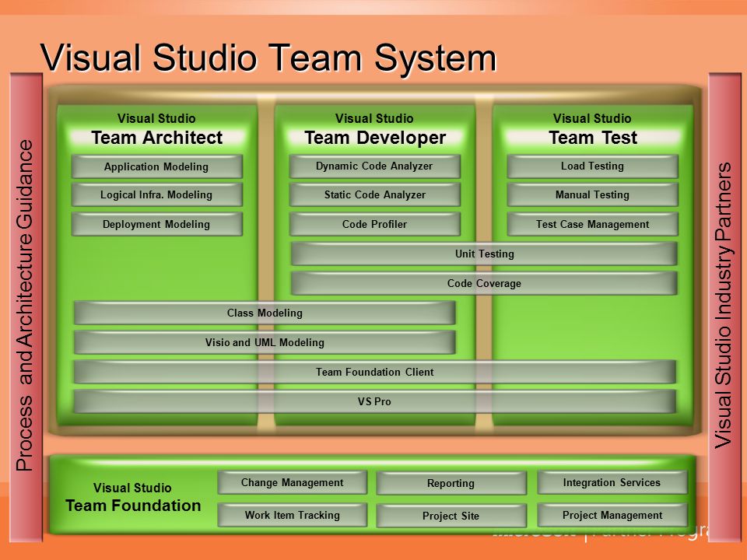Click the Test Case Management box
The width and height of the screenshot is (747, 560).
[x=592, y=224]
